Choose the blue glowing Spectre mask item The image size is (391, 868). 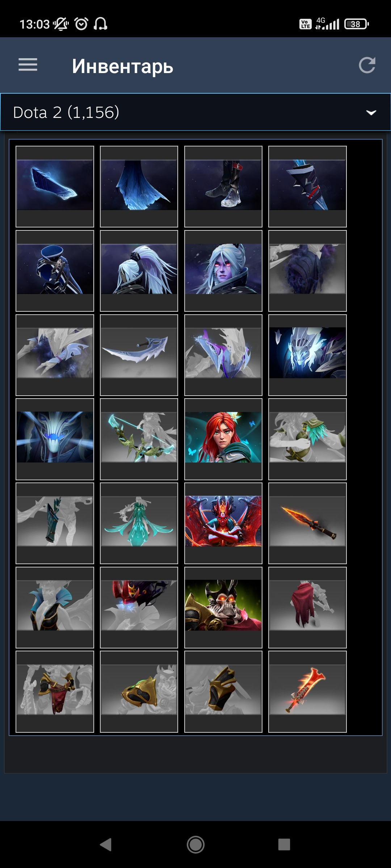tap(55, 439)
